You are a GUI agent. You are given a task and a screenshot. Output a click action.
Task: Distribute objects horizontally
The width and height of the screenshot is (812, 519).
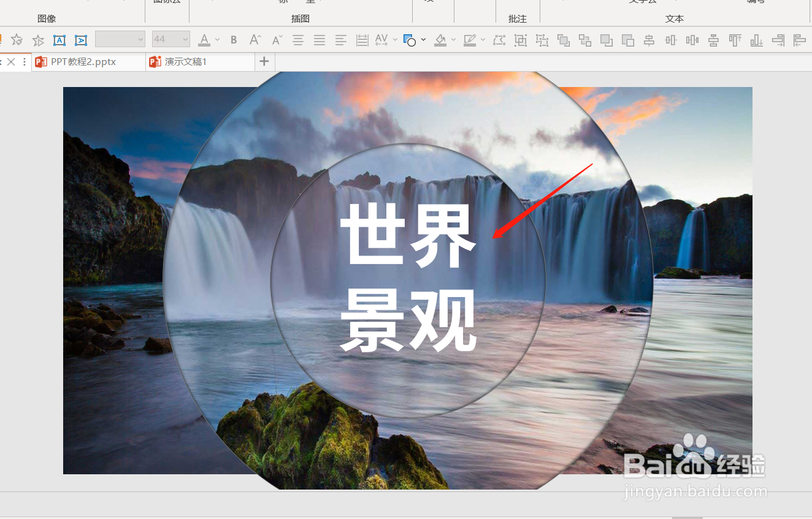[671, 40]
